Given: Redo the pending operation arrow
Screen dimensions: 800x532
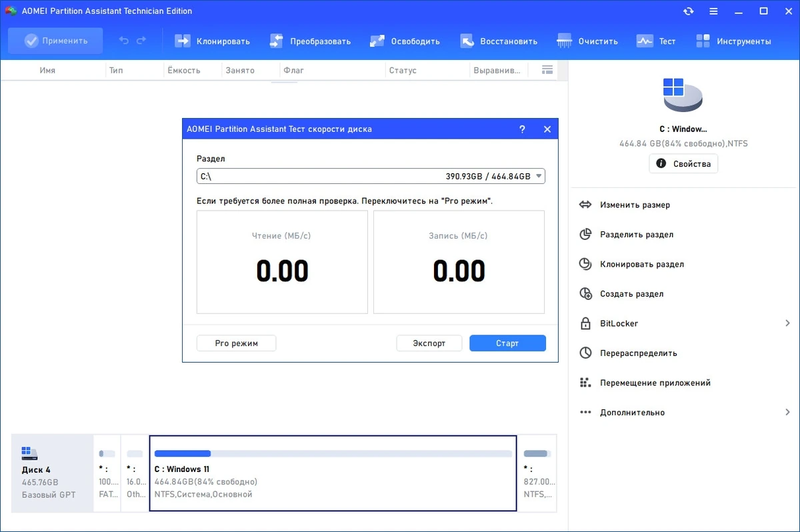Looking at the screenshot, I should 141,41.
